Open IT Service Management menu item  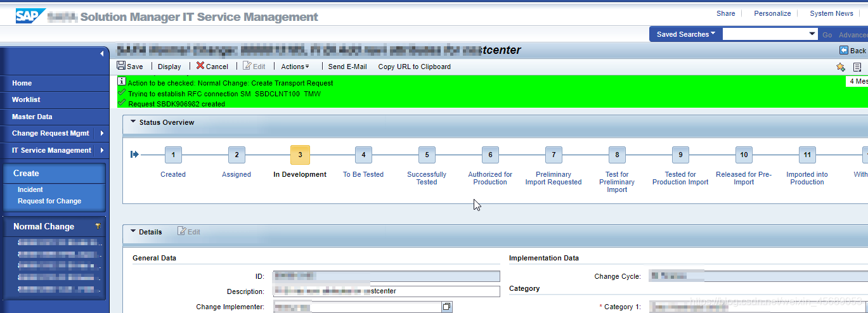(x=51, y=150)
